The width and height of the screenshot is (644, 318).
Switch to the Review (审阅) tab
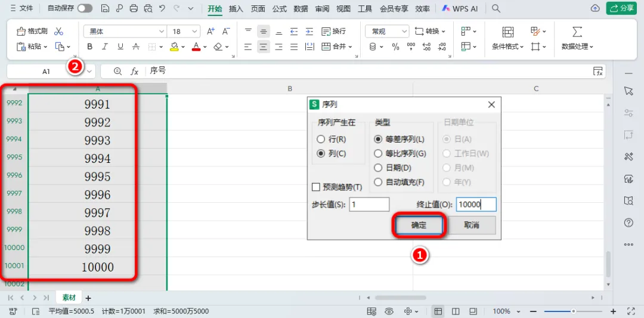(x=322, y=8)
